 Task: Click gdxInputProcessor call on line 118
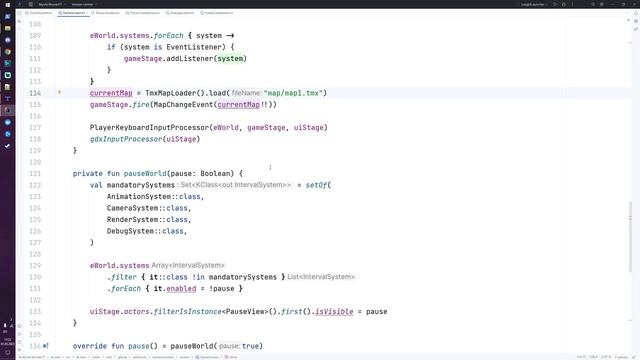pos(126,139)
